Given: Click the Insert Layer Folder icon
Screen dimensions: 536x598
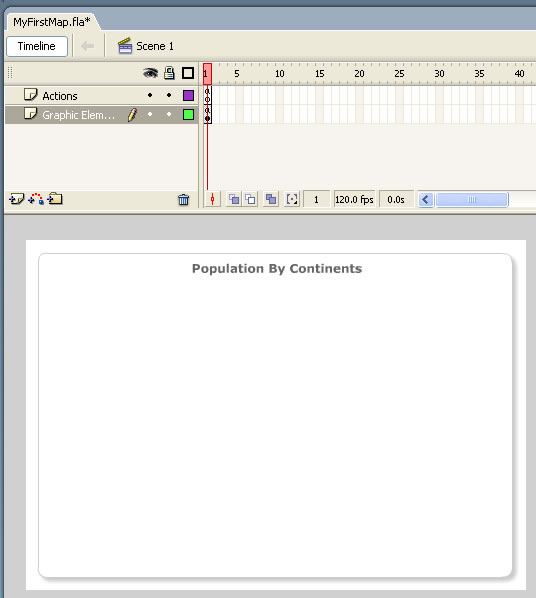Looking at the screenshot, I should pyautogui.click(x=55, y=198).
